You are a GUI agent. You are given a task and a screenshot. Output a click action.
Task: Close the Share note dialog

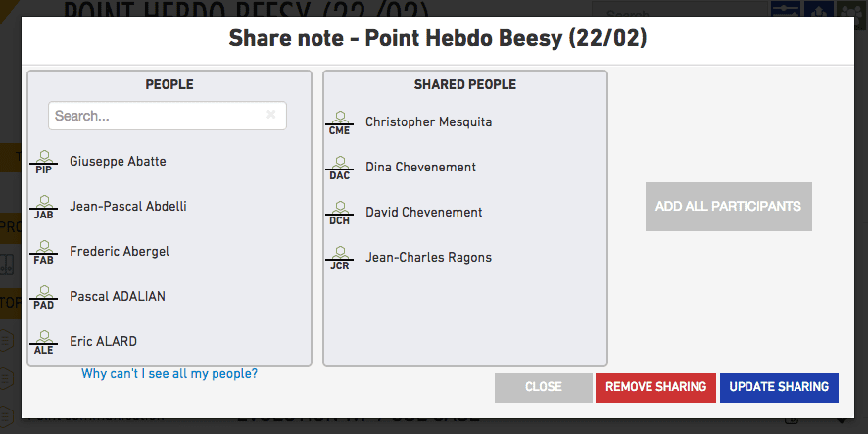544,387
